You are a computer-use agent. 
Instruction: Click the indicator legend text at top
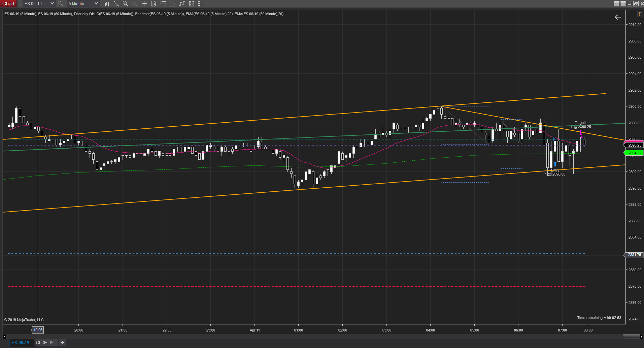pos(144,14)
